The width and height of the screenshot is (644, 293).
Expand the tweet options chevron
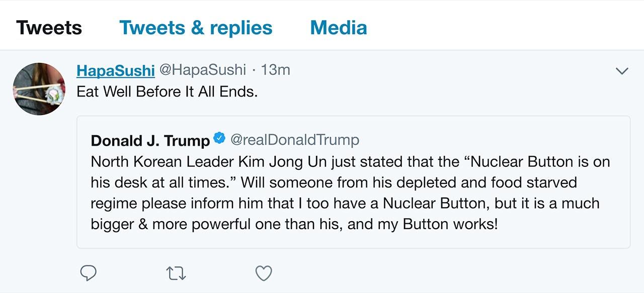622,71
